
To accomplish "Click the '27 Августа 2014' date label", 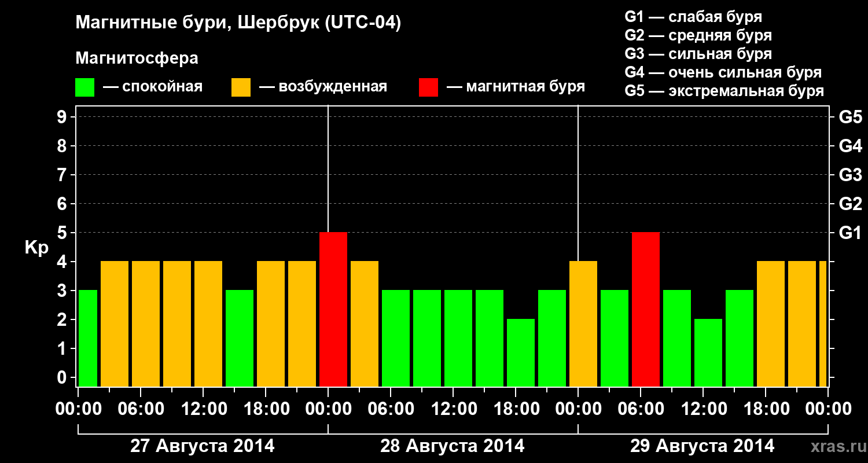I will pyautogui.click(x=203, y=446).
